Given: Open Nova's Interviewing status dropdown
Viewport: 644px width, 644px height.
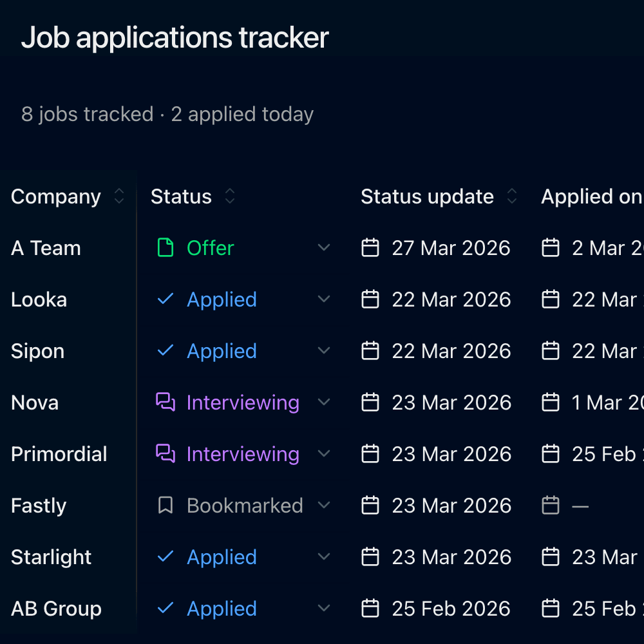Looking at the screenshot, I should pos(324,402).
